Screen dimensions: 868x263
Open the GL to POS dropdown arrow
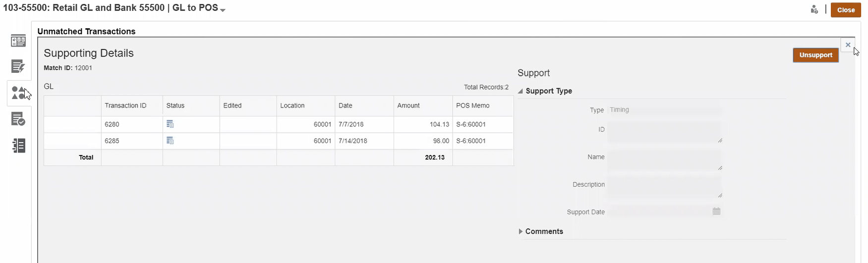click(223, 10)
